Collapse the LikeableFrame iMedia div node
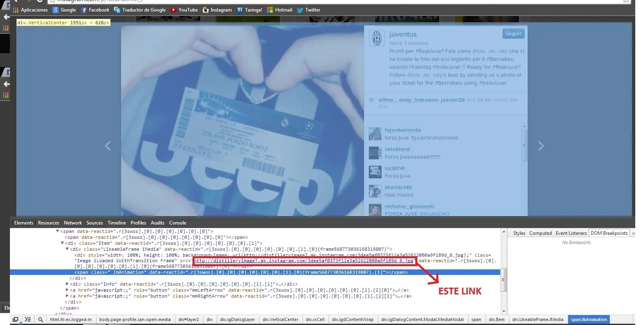 click(67, 249)
